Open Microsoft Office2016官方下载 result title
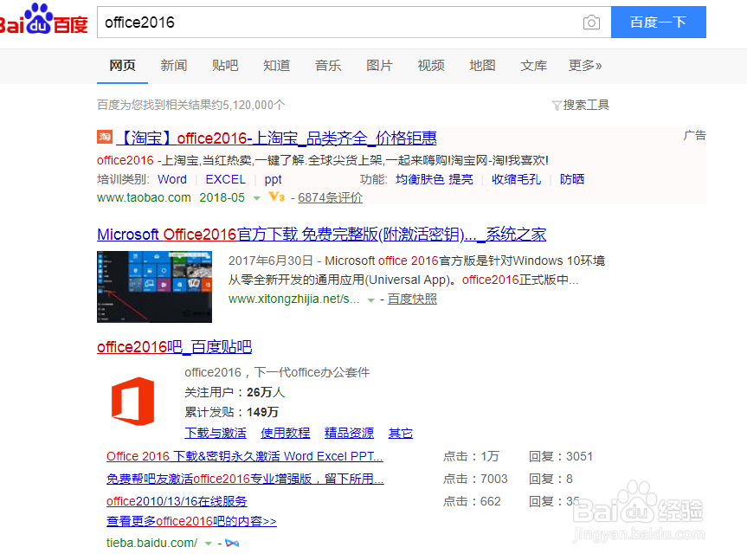 322,235
